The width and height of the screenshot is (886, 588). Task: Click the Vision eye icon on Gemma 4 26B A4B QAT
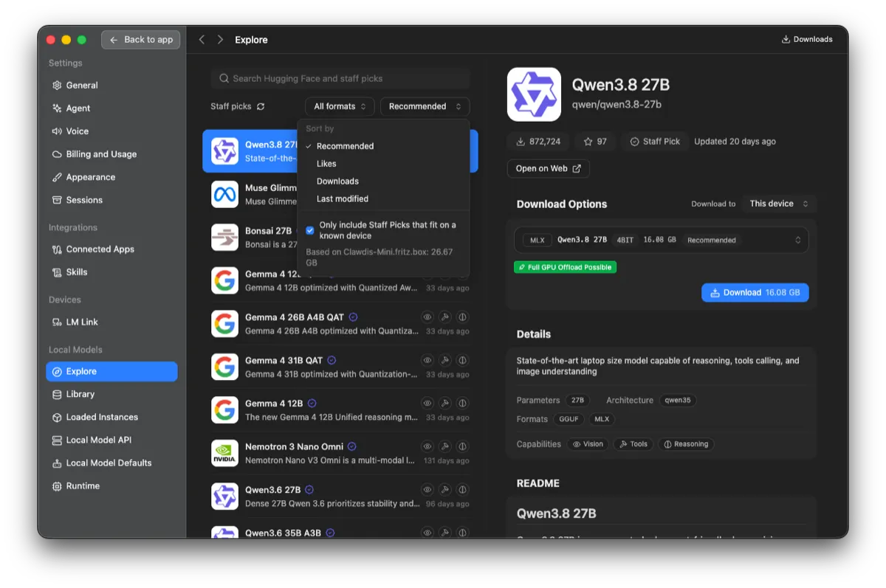point(427,317)
